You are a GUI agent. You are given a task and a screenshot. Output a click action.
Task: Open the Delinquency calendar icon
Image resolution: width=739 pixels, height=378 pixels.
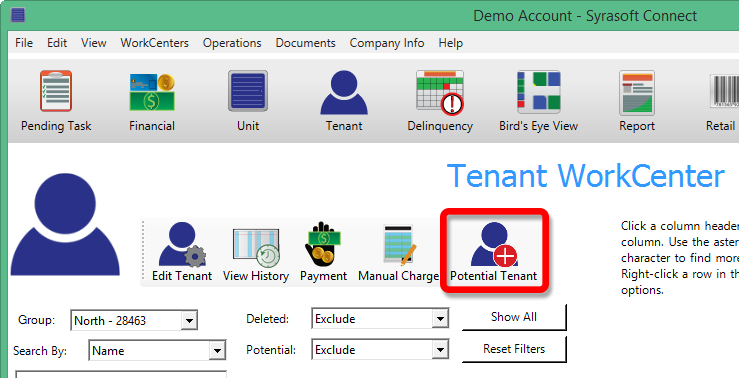click(x=440, y=92)
